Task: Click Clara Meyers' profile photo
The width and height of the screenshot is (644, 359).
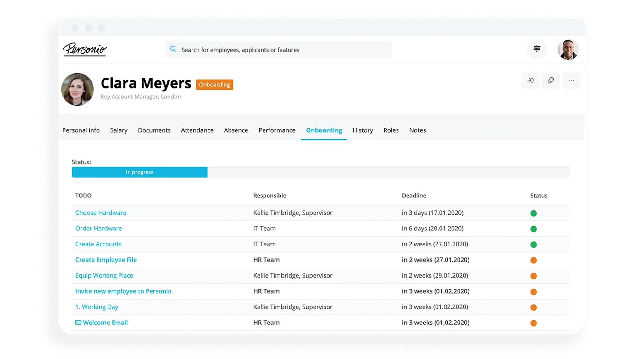Action: (x=77, y=89)
